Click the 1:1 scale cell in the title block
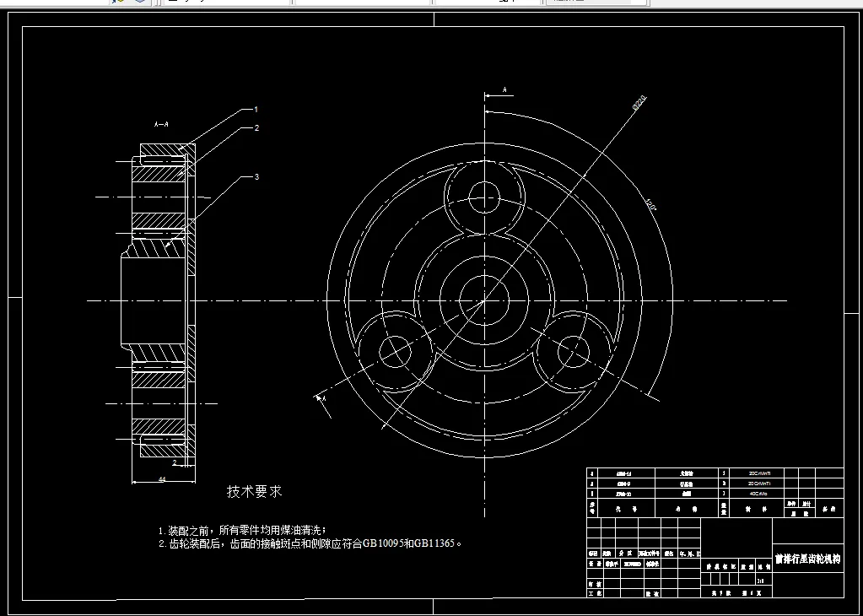Viewport: 863px width, 616px height. [761, 581]
